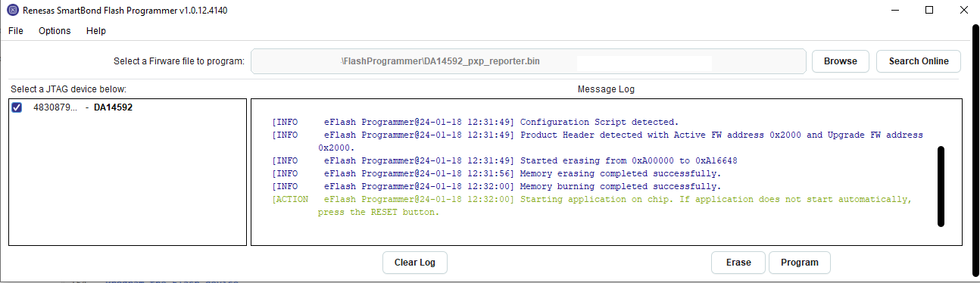Image resolution: width=980 pixels, height=283 pixels.
Task: Click the 'Select a Firware file to program:' label
Action: tap(179, 61)
